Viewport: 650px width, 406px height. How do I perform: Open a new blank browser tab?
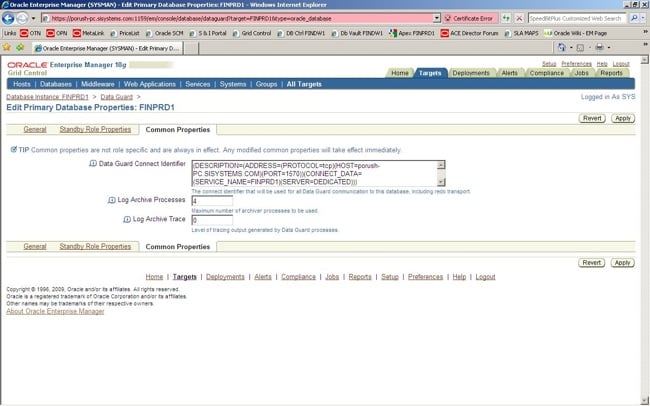pyautogui.click(x=191, y=48)
